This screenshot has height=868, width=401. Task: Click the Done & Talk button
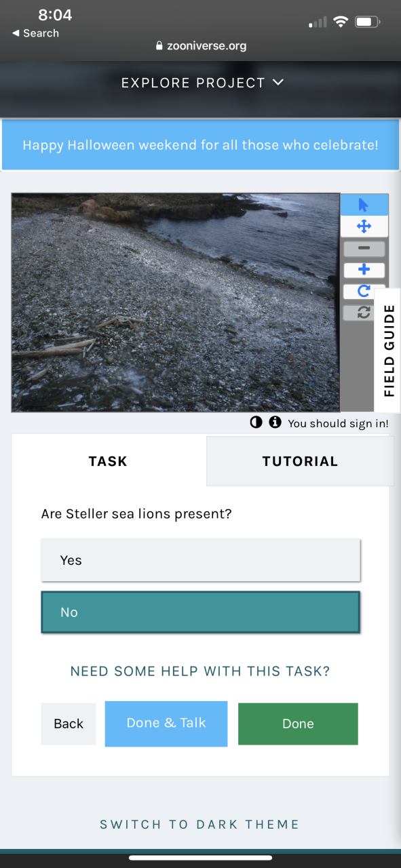click(x=166, y=724)
